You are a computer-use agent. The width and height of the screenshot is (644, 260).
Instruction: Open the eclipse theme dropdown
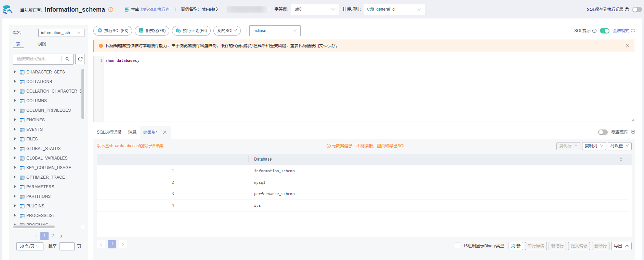[x=275, y=31]
